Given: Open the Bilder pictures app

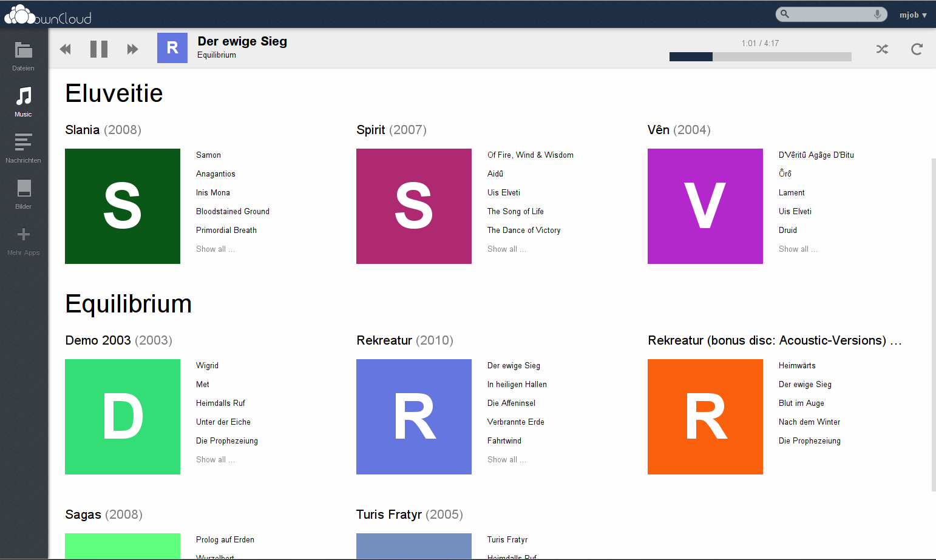Looking at the screenshot, I should 24,194.
